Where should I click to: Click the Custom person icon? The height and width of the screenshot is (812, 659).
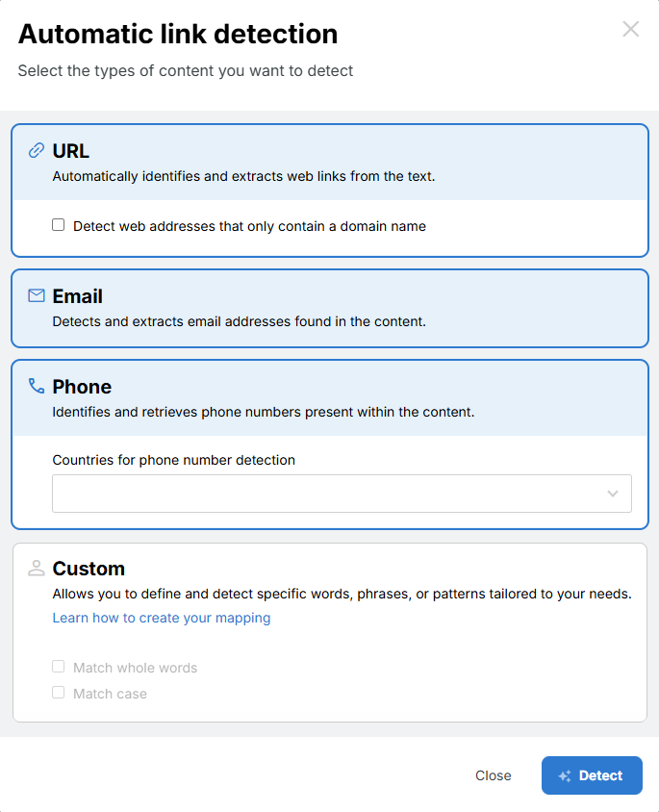[37, 568]
